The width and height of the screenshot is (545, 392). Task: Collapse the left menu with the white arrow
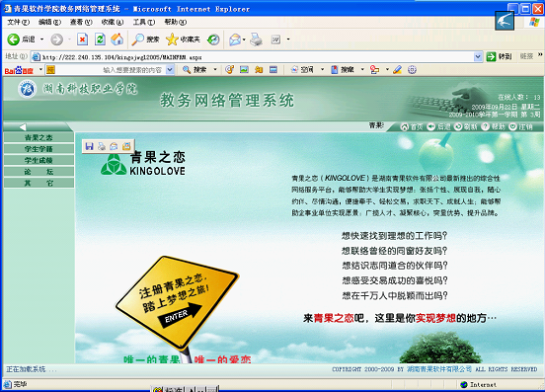click(23, 126)
